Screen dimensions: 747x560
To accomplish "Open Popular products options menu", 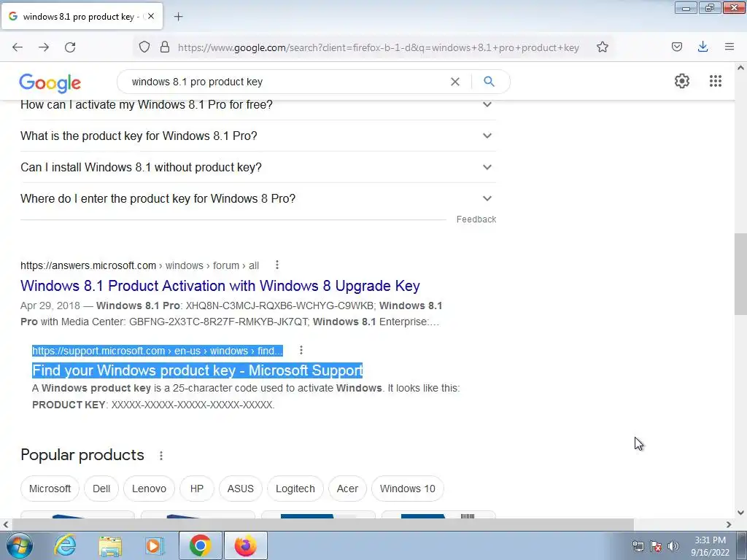I will pyautogui.click(x=161, y=456).
